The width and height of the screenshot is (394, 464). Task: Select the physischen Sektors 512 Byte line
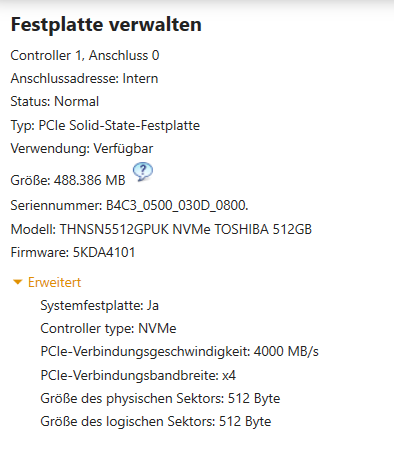tap(160, 399)
